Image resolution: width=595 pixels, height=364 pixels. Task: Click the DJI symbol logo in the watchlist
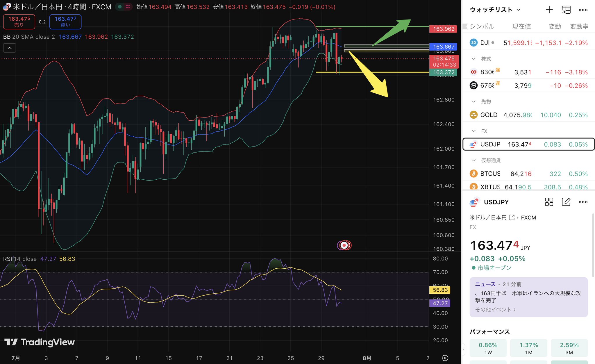[474, 43]
